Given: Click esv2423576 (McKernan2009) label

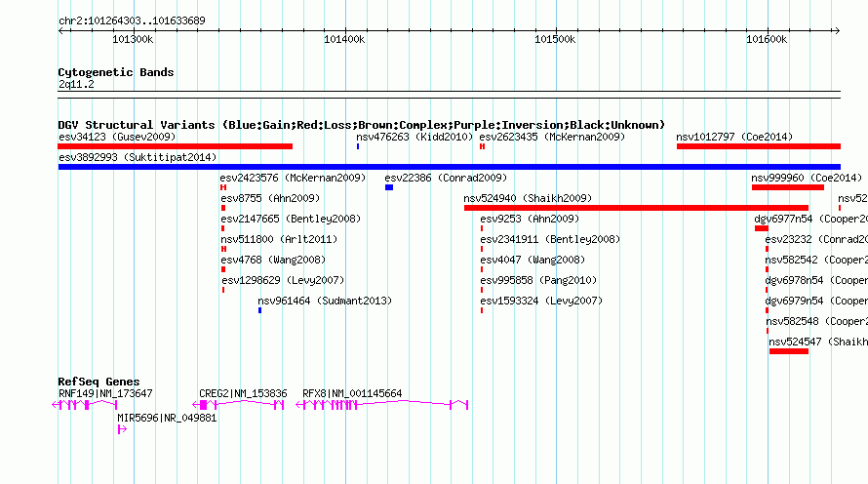Looking at the screenshot, I should pyautogui.click(x=293, y=178).
